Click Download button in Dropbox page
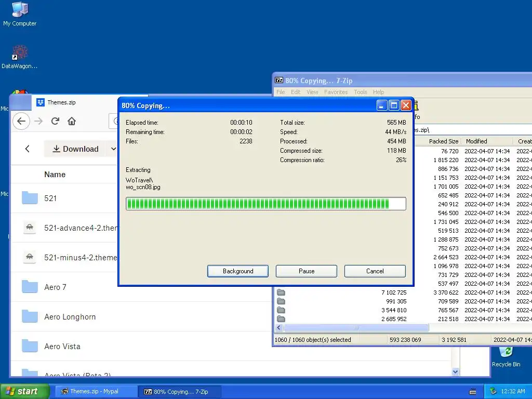532x399 pixels. tap(76, 149)
